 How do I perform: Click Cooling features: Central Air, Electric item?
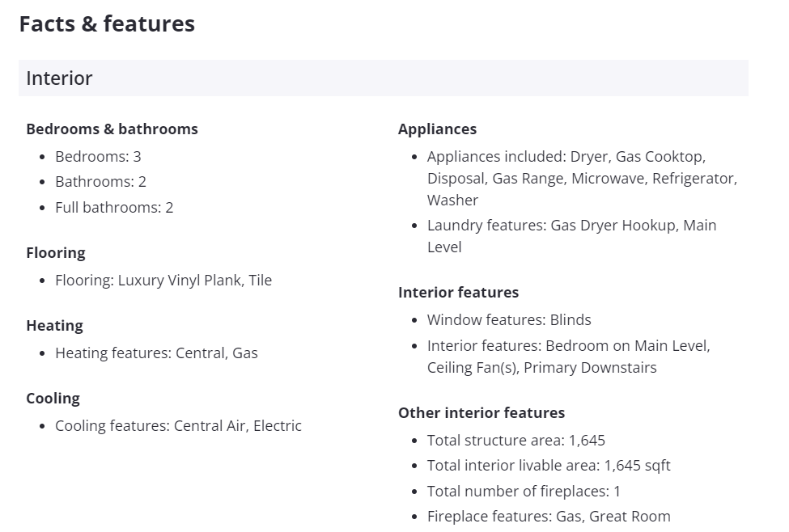[x=178, y=426]
